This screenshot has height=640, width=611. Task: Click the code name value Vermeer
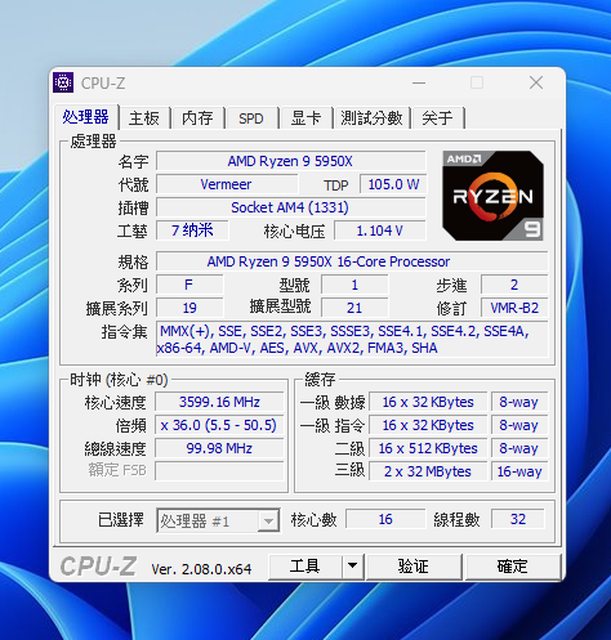click(227, 184)
